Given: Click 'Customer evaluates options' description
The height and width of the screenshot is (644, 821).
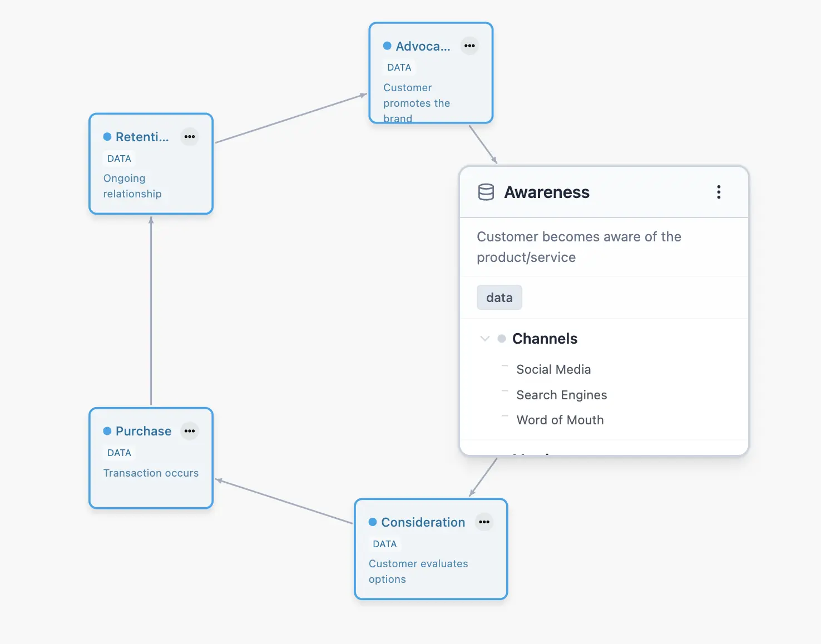Looking at the screenshot, I should (418, 571).
